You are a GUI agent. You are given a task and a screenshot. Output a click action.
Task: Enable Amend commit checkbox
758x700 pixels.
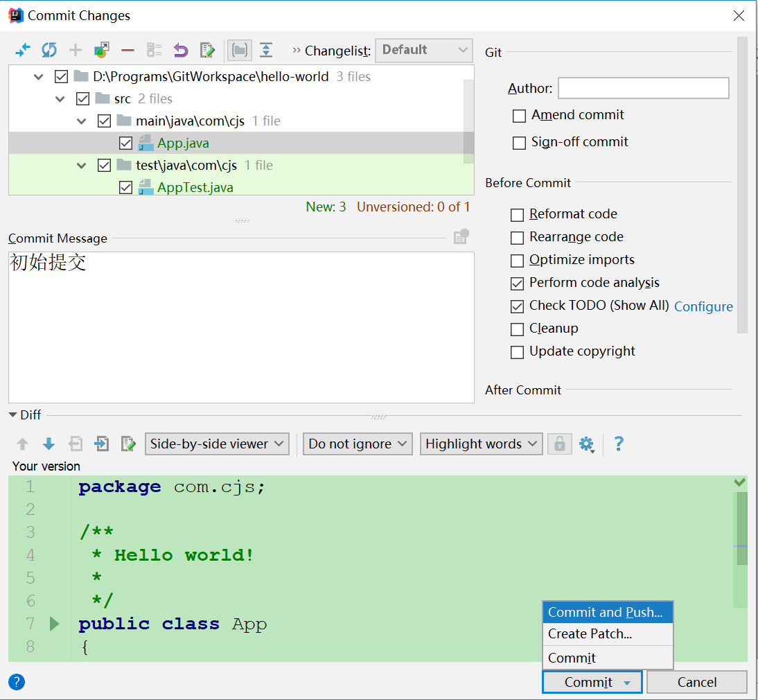pos(519,116)
